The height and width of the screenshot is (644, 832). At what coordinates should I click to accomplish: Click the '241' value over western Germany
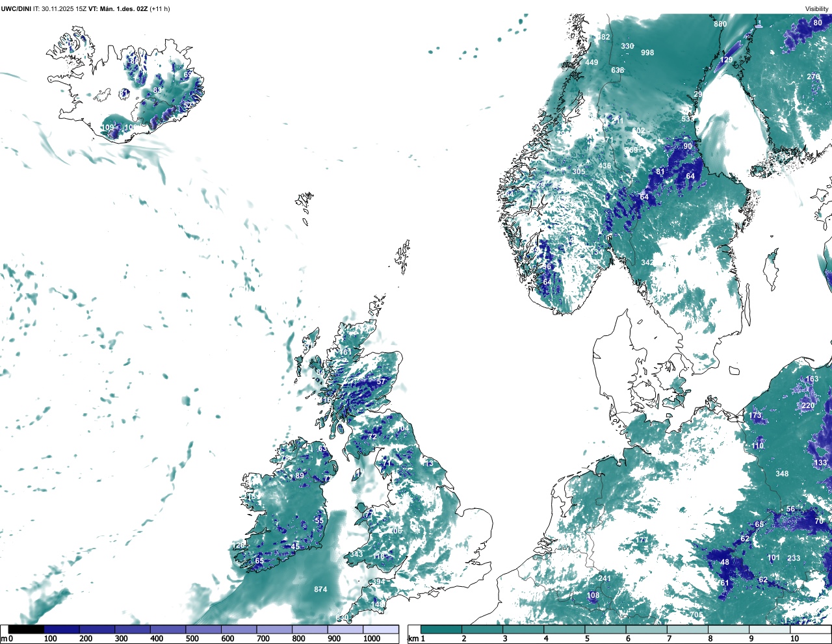coord(604,578)
